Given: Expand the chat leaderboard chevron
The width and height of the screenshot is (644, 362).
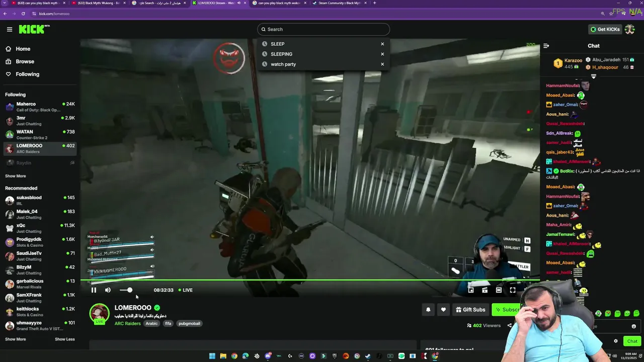Looking at the screenshot, I should click(594, 76).
